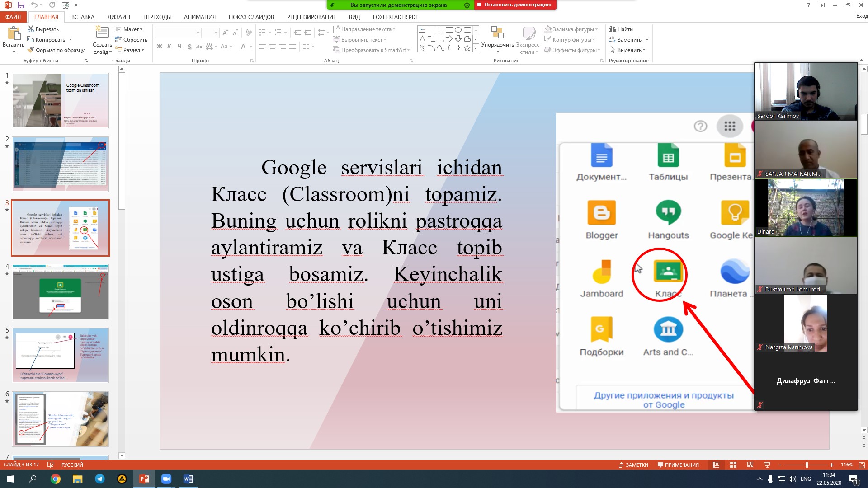
Task: Open the font size combo box
Action: 210,33
